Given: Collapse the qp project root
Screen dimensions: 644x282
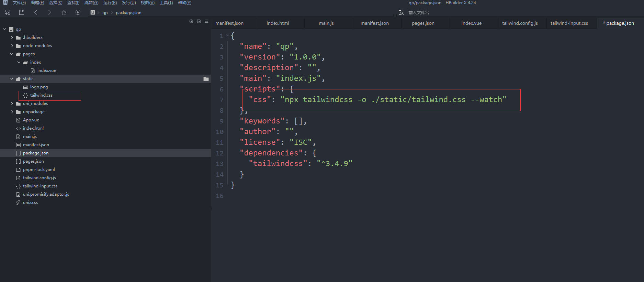Looking at the screenshot, I should [4, 29].
